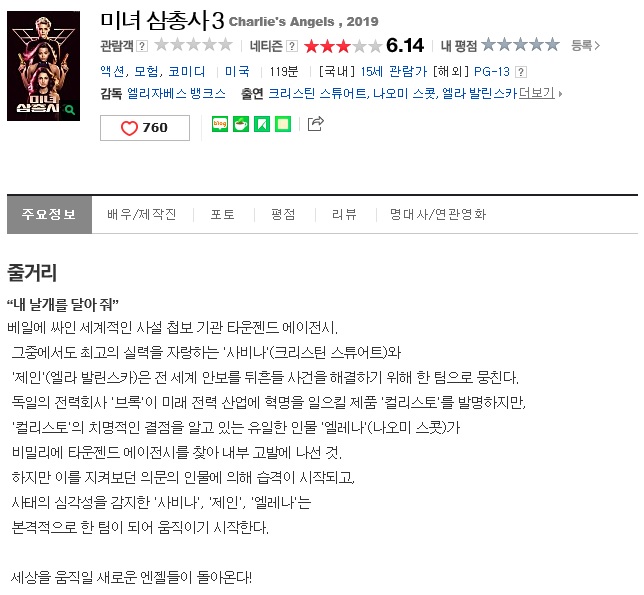Open the 리뷰 tab
This screenshot has height=595, width=644.
pos(345,214)
